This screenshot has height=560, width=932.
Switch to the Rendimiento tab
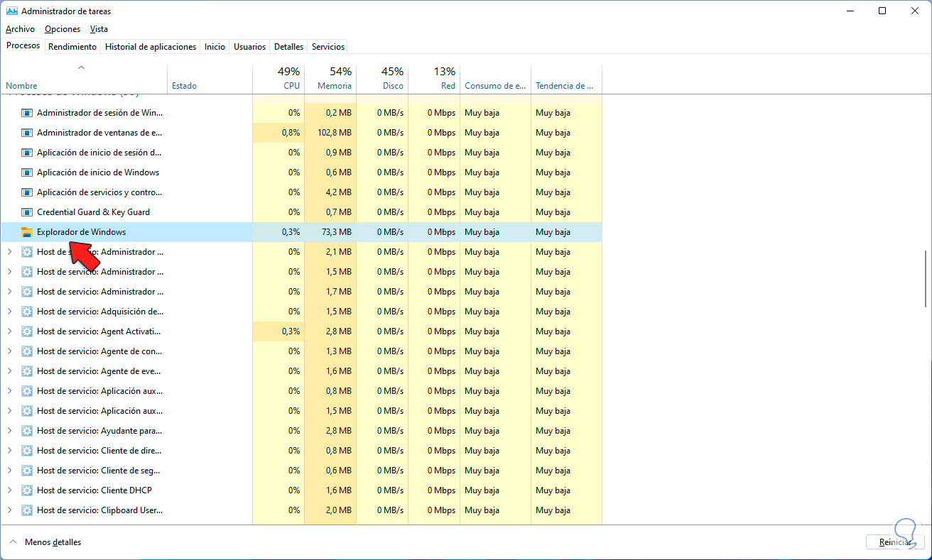click(x=72, y=47)
